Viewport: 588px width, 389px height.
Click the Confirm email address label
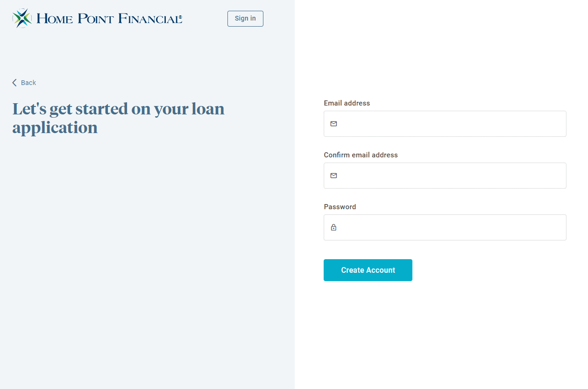pyautogui.click(x=361, y=155)
